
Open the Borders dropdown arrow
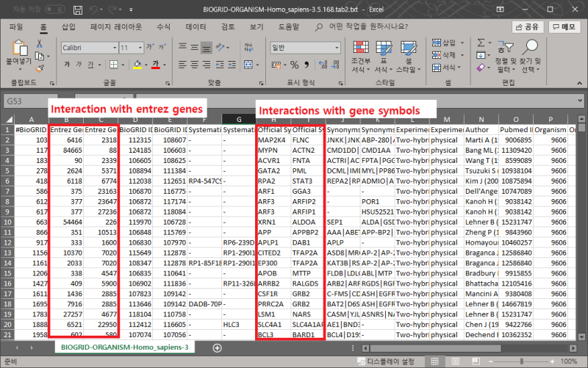123,65
